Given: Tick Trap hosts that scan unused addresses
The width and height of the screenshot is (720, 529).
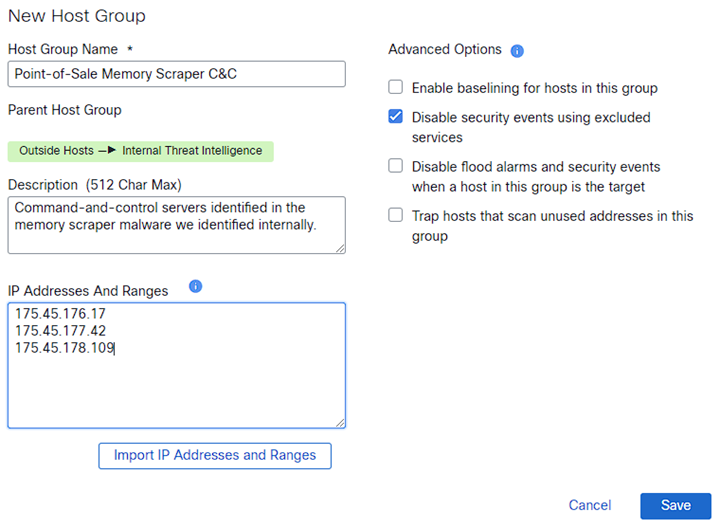Looking at the screenshot, I should [396, 215].
